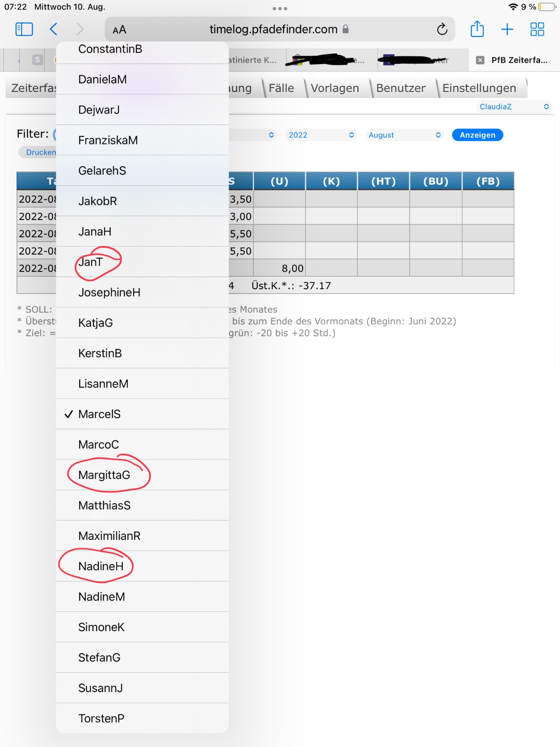The image size is (560, 747).
Task: Open the Share sheet icon
Action: coord(477,29)
